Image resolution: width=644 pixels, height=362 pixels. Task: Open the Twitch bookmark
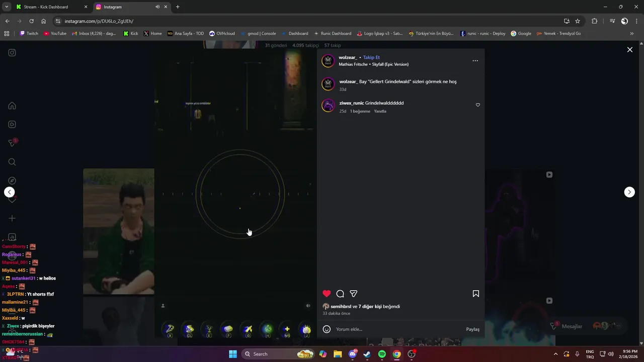point(29,34)
